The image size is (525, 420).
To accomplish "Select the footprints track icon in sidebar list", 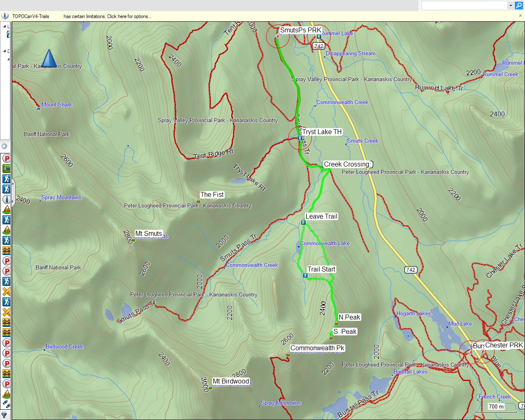I will click(7, 404).
